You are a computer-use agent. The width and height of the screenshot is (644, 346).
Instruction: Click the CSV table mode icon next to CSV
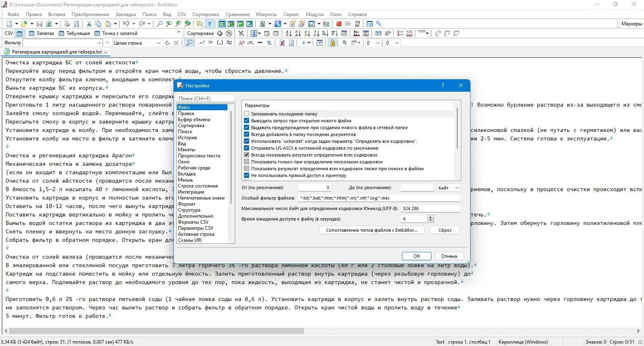(x=20, y=33)
